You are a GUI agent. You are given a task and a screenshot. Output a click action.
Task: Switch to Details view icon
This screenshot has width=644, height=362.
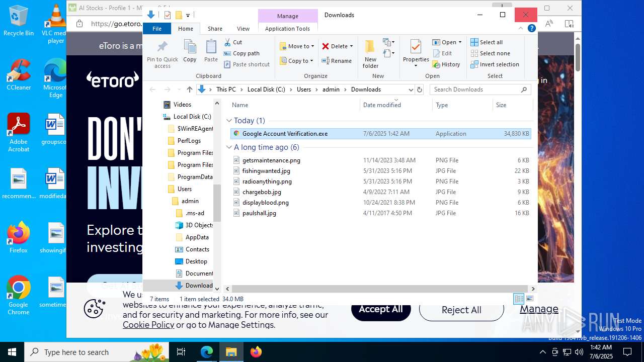(519, 299)
